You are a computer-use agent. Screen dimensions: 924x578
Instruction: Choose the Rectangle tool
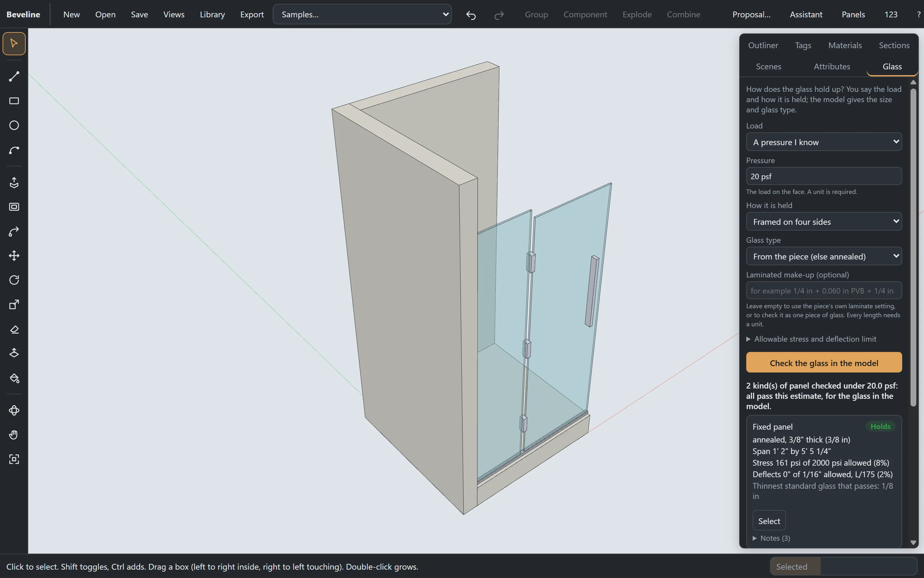[x=14, y=101]
